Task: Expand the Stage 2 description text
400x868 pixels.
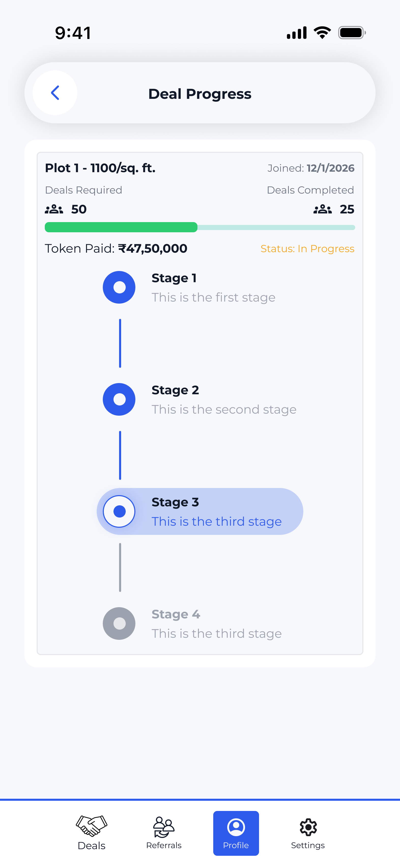Action: [x=224, y=409]
